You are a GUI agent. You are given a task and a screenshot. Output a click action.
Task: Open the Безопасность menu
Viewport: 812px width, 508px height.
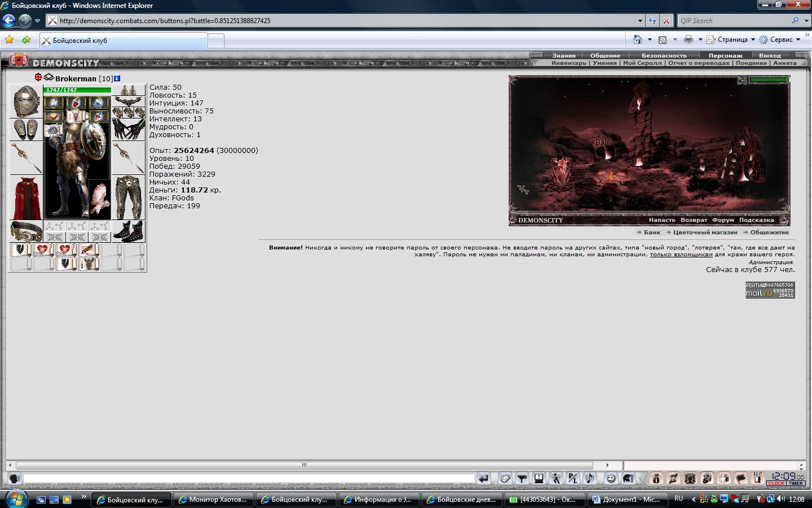tap(664, 55)
